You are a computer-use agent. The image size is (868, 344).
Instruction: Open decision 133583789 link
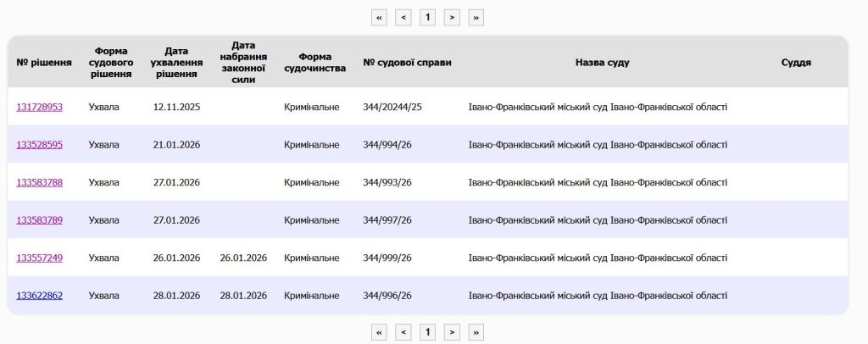tap(39, 220)
